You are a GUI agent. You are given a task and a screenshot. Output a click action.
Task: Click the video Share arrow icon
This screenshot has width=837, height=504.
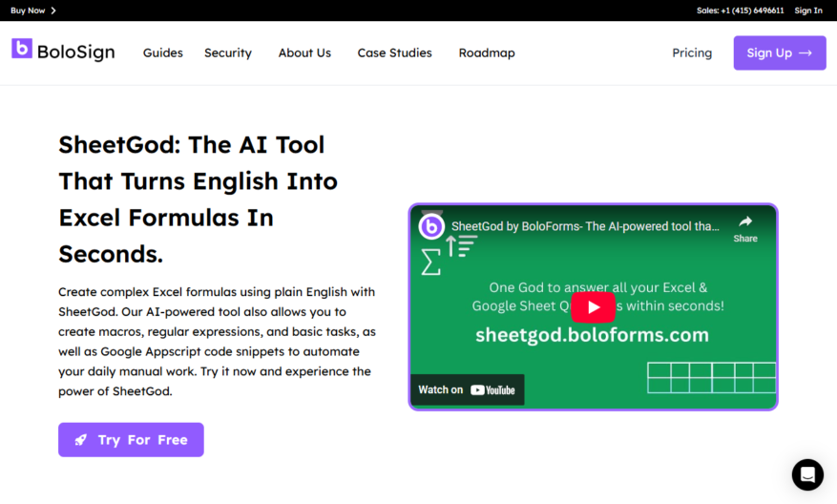coord(745,221)
